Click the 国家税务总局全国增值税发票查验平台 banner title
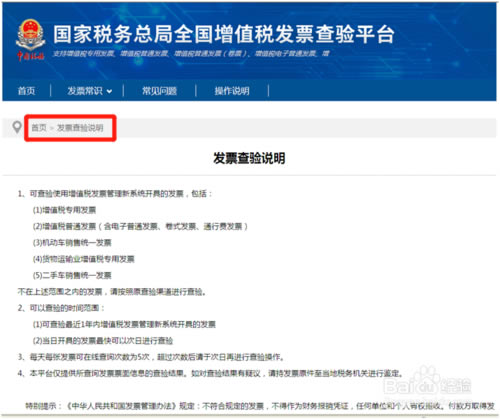This screenshot has width=500, height=419. coord(224,34)
